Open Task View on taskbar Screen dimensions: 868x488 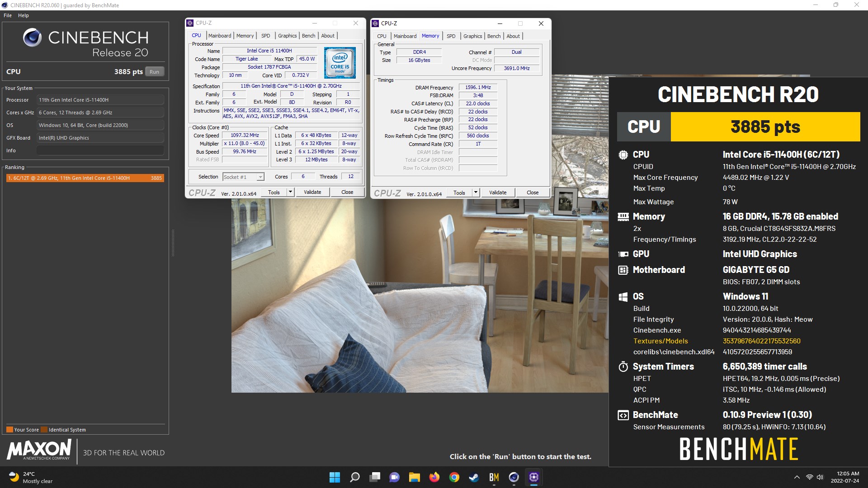375,477
